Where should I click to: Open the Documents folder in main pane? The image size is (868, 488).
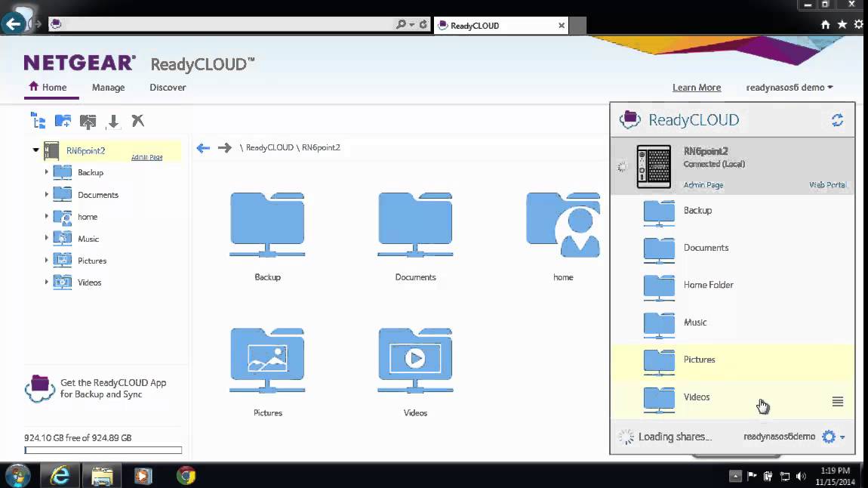(415, 224)
